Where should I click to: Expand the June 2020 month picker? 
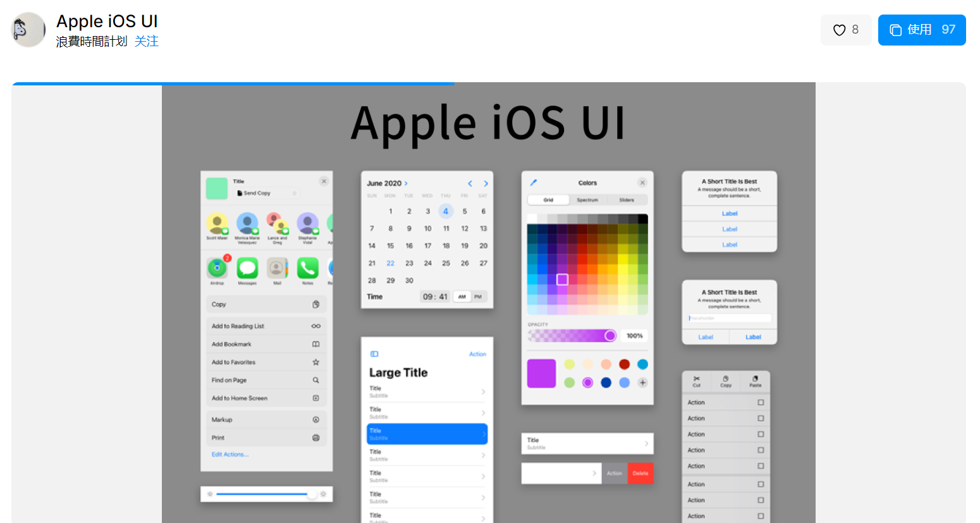pos(387,183)
